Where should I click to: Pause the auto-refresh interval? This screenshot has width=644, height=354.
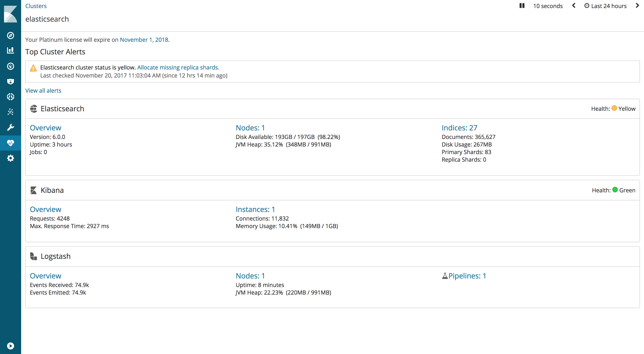click(x=522, y=6)
